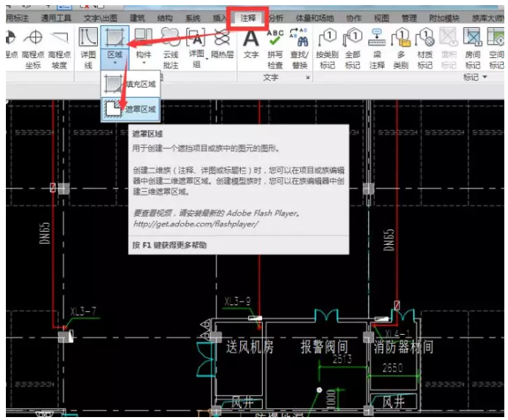Click the 报警阀间 room label
The image size is (508, 420).
(324, 347)
